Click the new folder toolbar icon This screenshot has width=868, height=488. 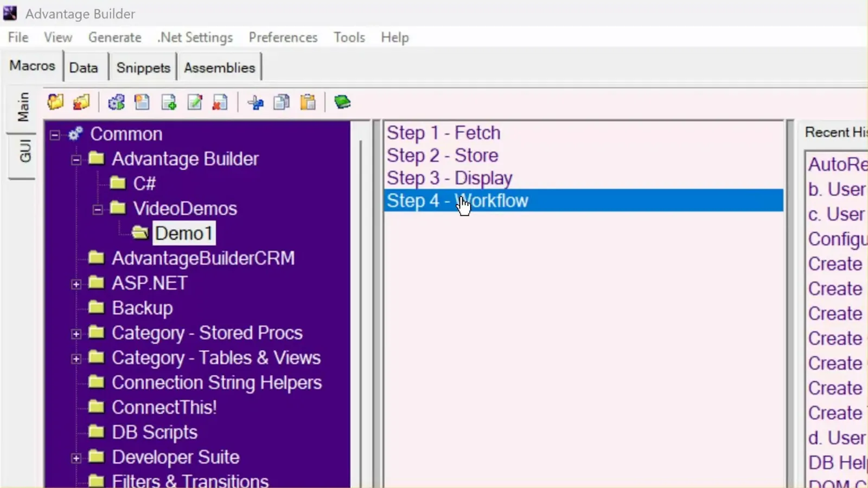[x=55, y=102]
